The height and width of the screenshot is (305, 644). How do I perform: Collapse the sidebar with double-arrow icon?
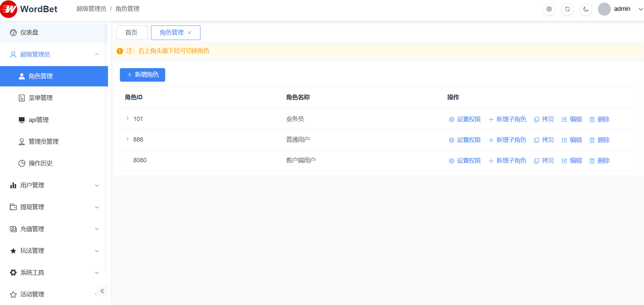[102, 291]
